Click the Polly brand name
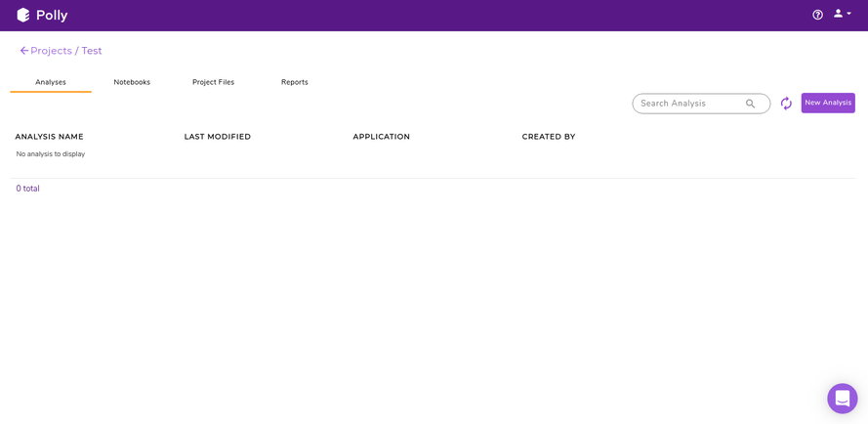 52,16
